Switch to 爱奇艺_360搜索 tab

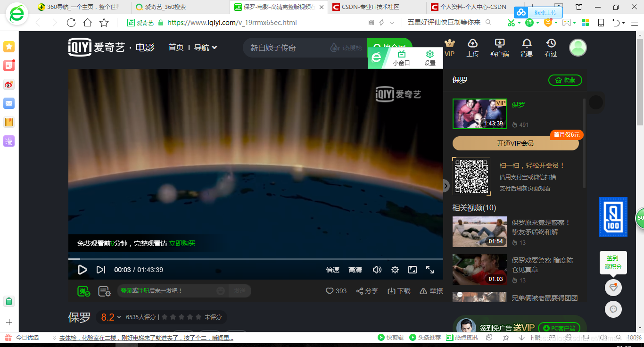181,7
